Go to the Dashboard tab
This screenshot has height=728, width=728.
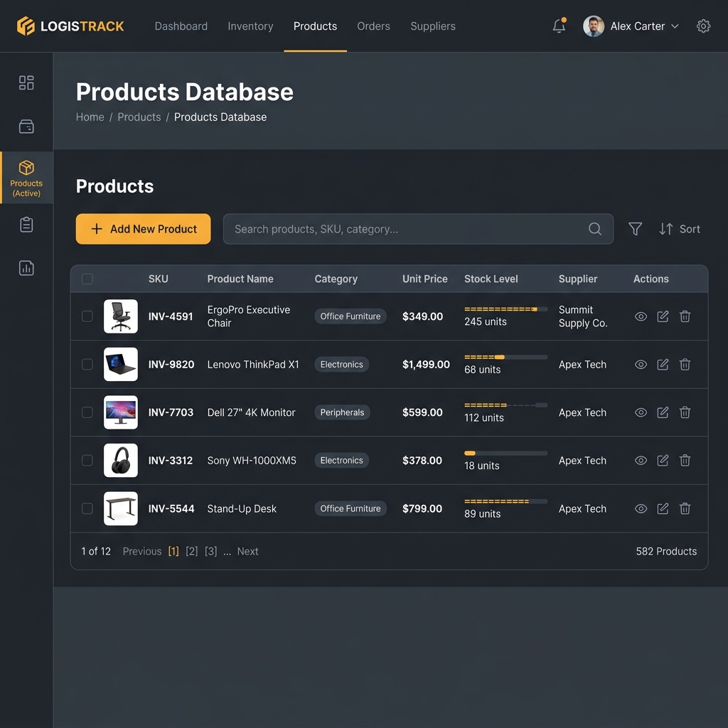(x=181, y=26)
